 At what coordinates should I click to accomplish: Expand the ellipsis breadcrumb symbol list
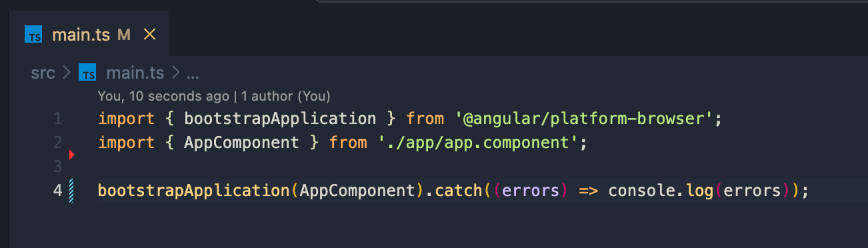click(x=193, y=73)
